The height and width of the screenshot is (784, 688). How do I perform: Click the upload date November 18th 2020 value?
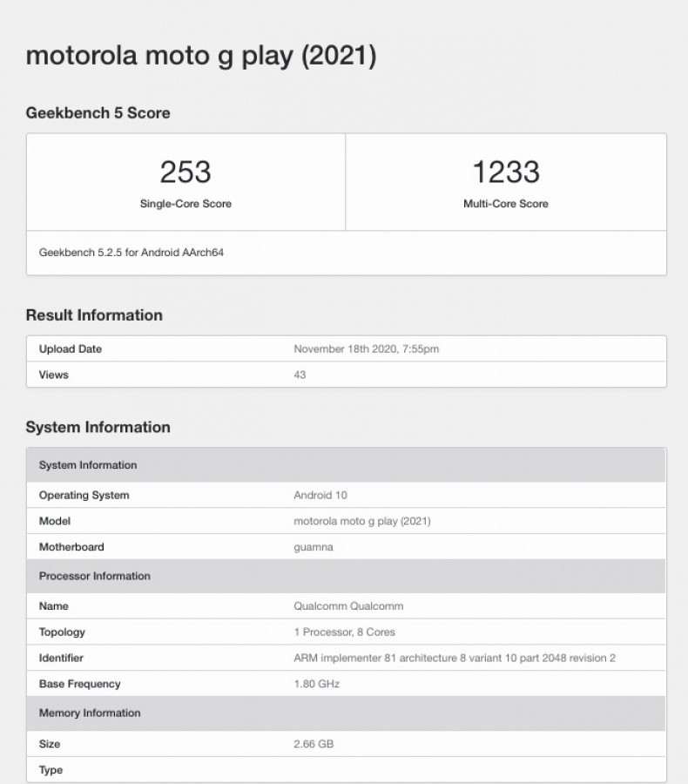[366, 349]
